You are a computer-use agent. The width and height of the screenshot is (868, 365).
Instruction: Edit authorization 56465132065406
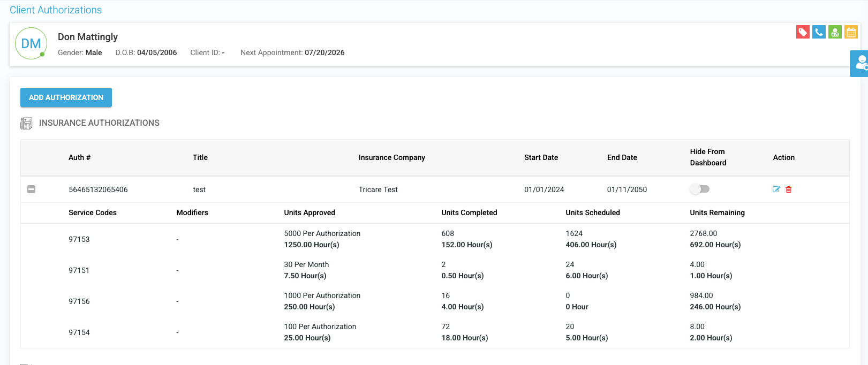tap(776, 189)
